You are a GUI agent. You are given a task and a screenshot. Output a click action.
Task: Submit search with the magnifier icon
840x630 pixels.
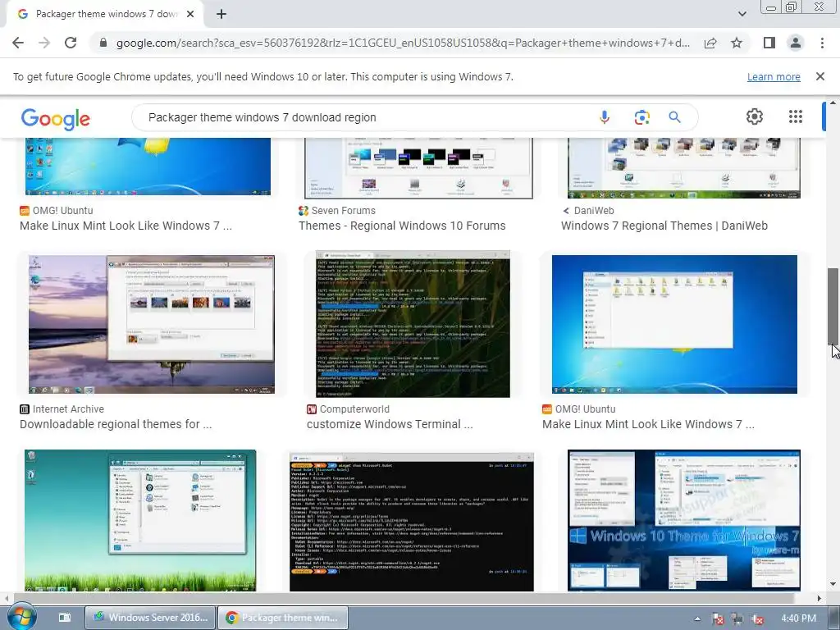[674, 117]
